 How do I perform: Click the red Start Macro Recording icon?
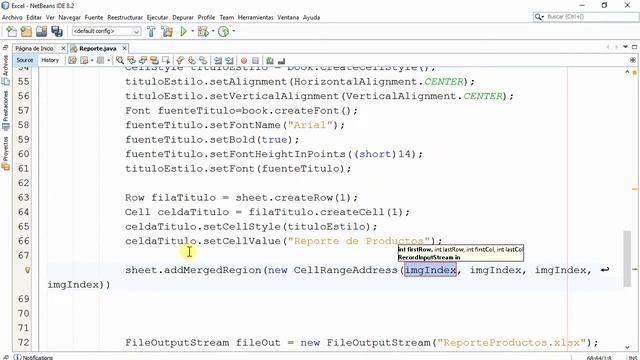click(x=244, y=60)
